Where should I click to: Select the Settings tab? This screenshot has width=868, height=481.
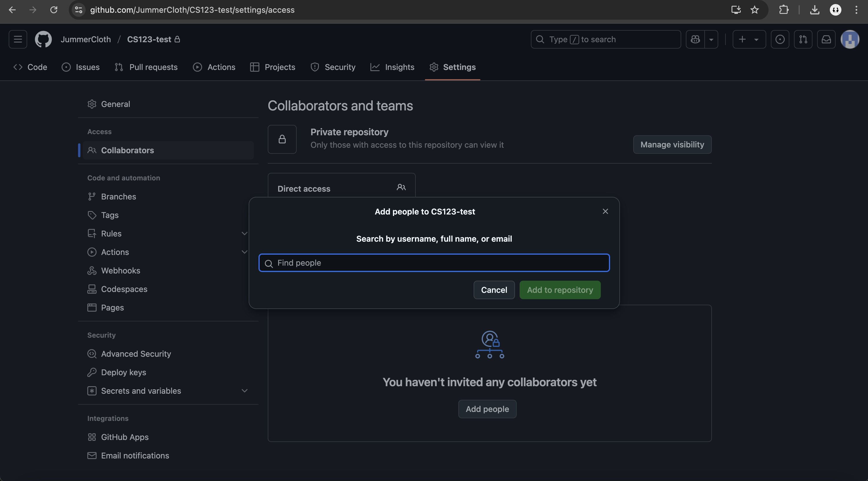click(453, 67)
